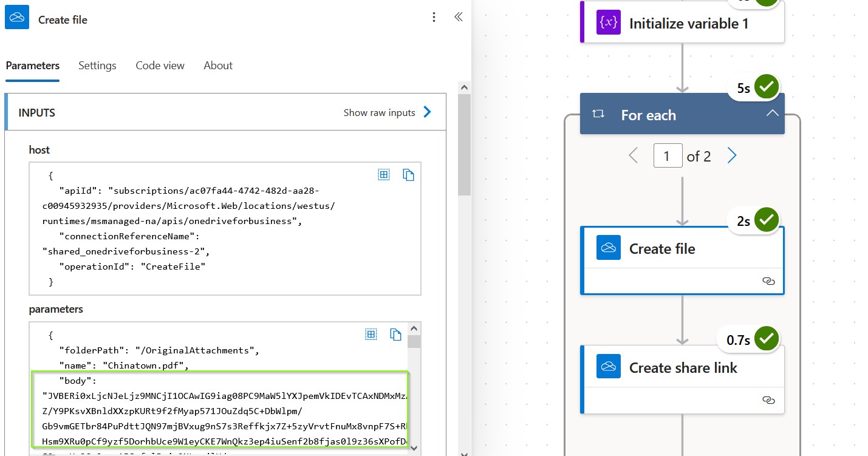
Task: Click the OneDrive icon beside panel title Create file
Action: click(x=17, y=18)
